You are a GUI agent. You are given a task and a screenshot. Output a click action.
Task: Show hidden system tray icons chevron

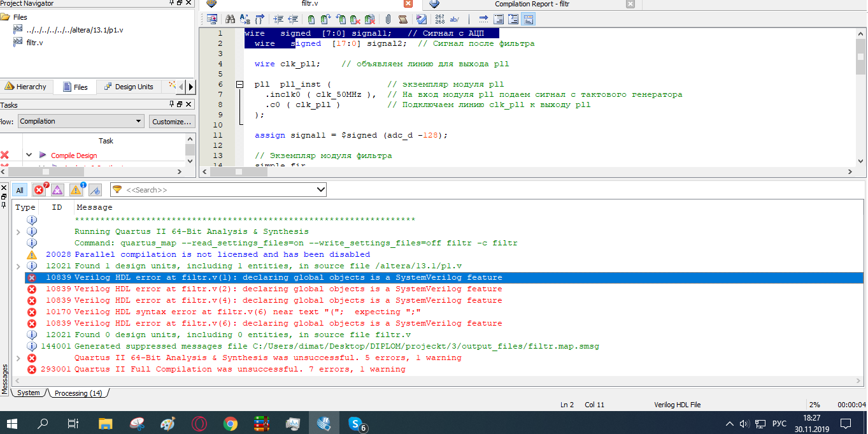click(x=730, y=423)
